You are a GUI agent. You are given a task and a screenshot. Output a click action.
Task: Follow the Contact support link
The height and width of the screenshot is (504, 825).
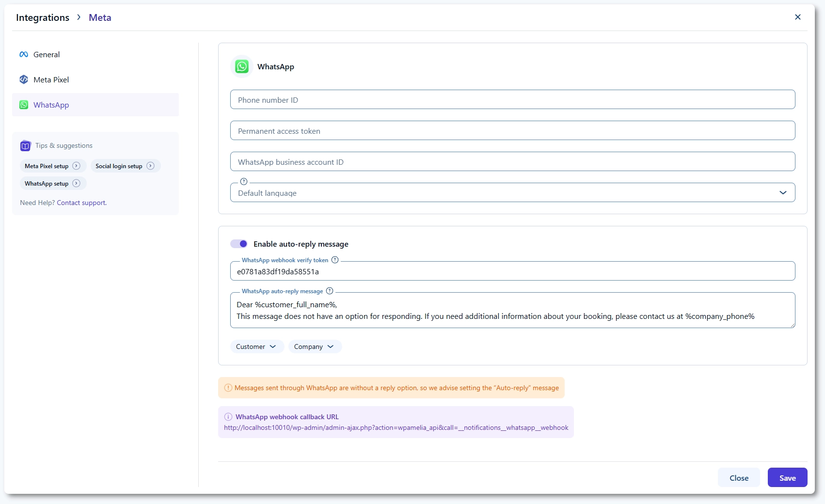[x=81, y=203]
